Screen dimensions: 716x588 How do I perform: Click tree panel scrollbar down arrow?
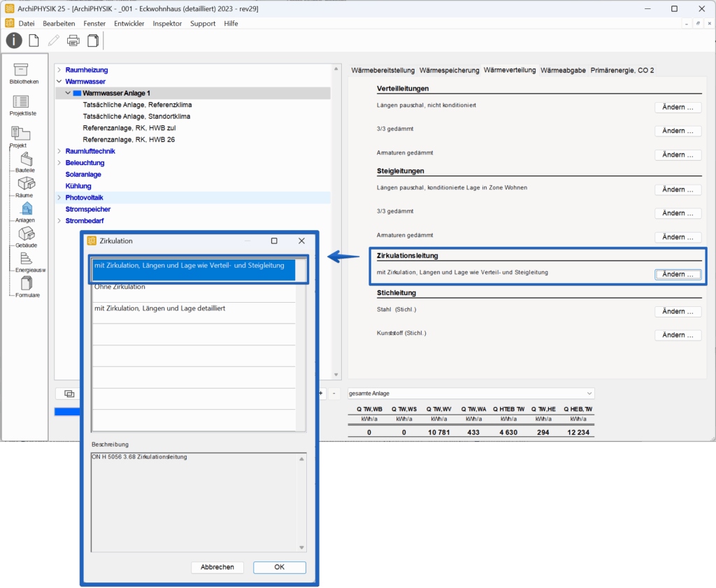[x=336, y=375]
